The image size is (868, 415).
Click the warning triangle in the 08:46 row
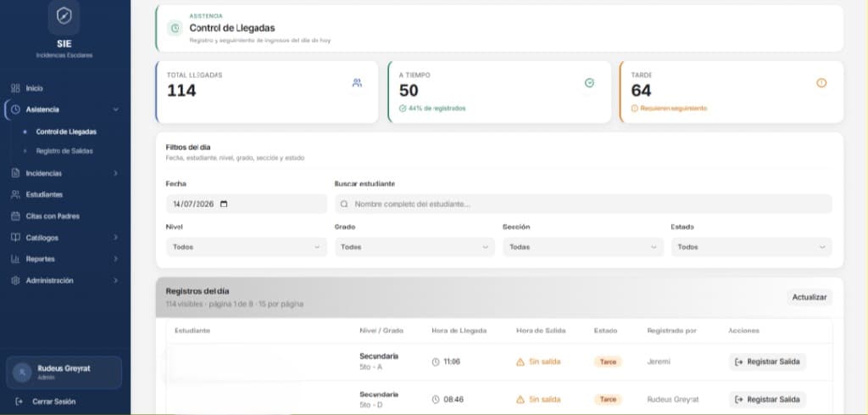click(x=520, y=400)
